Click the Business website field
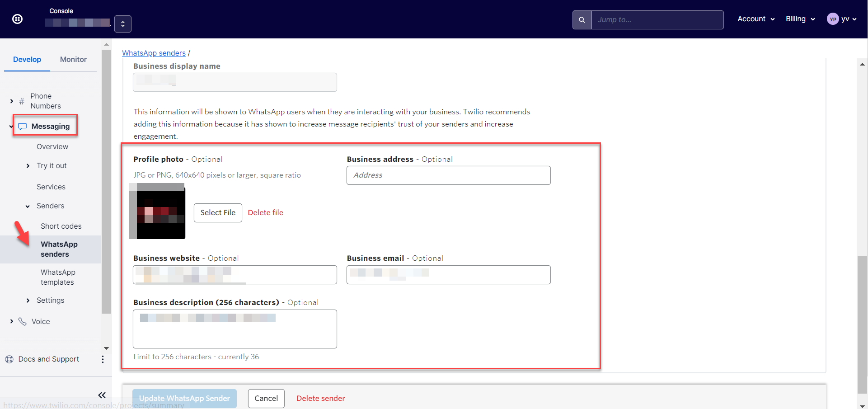The width and height of the screenshot is (868, 409). [x=235, y=275]
